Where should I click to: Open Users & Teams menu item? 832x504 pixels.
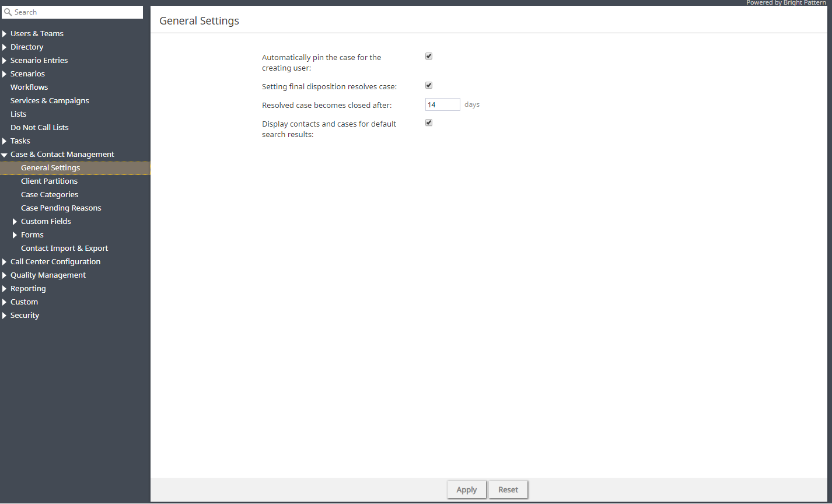coord(37,34)
